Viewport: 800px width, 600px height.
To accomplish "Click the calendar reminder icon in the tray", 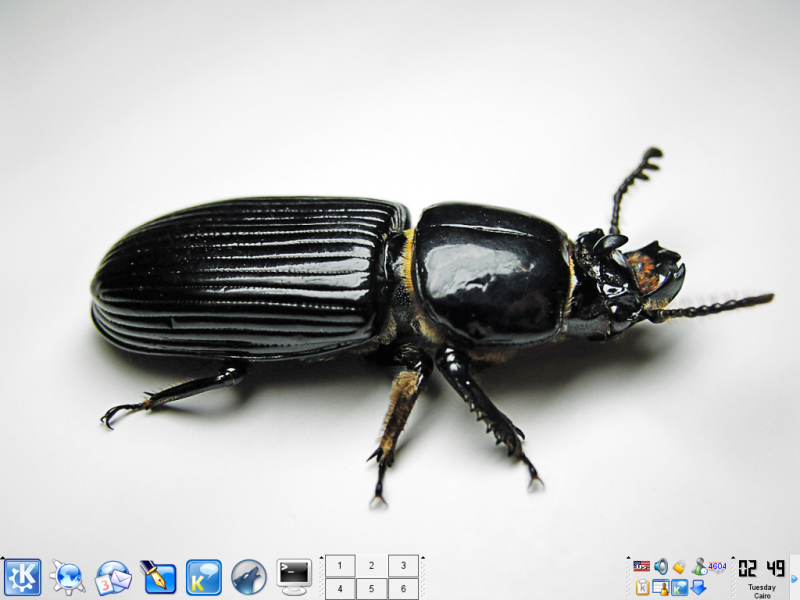I will point(660,587).
